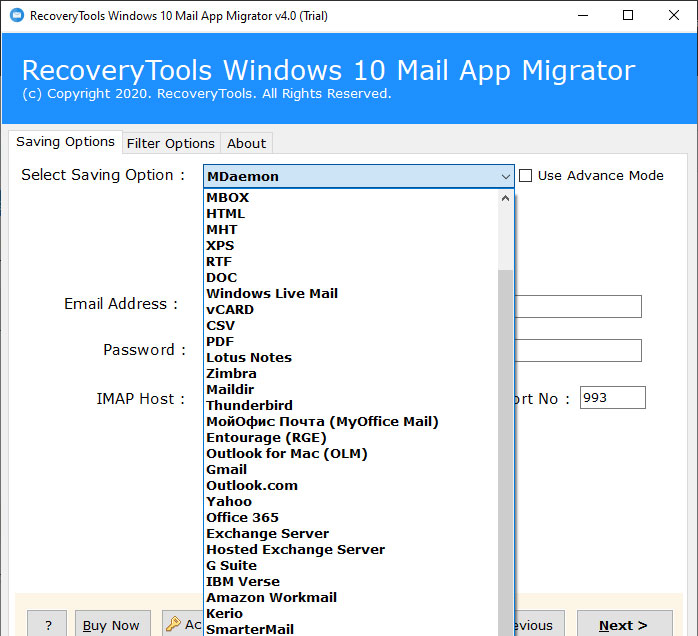Image resolution: width=698 pixels, height=636 pixels.
Task: Enable the Use Advance Mode checkbox
Action: point(525,176)
